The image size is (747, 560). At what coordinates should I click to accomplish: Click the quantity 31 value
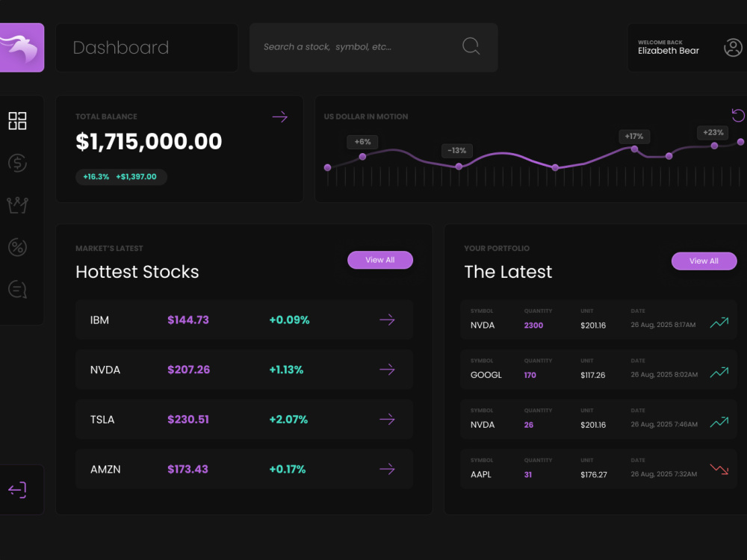pyautogui.click(x=528, y=475)
